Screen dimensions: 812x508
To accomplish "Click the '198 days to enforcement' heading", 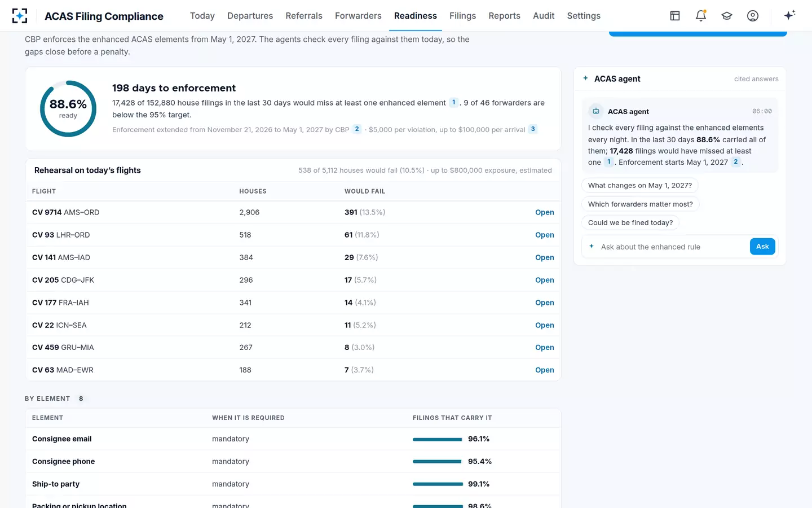I will (174, 88).
